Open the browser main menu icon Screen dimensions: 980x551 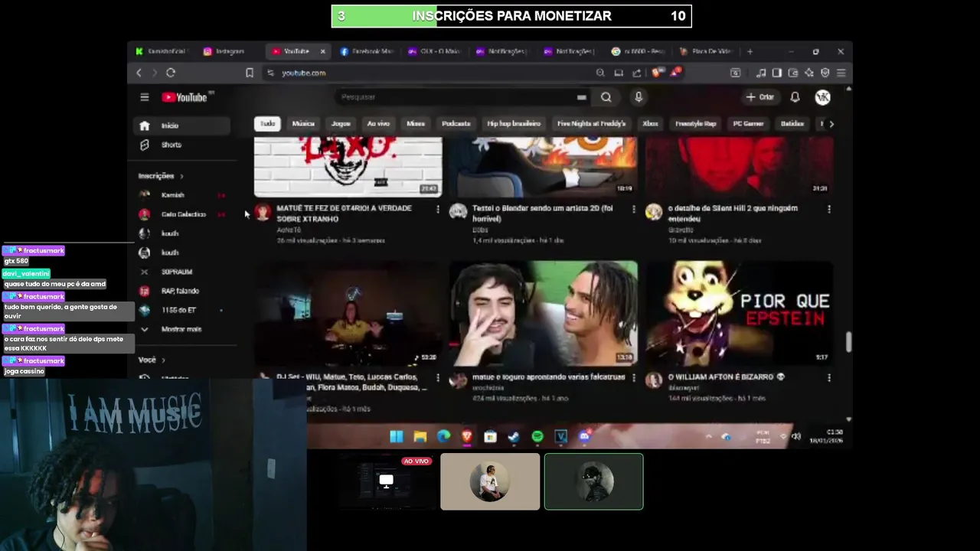tap(841, 73)
